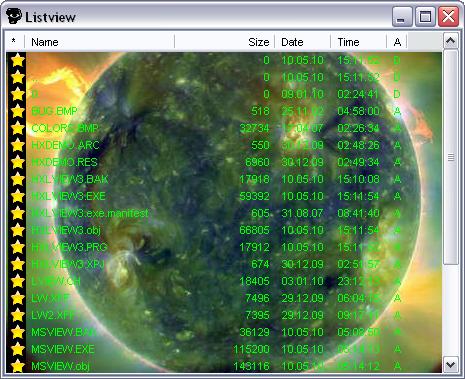This screenshot has width=465, height=379.
Task: Maximize the Listview window
Action: click(x=425, y=16)
